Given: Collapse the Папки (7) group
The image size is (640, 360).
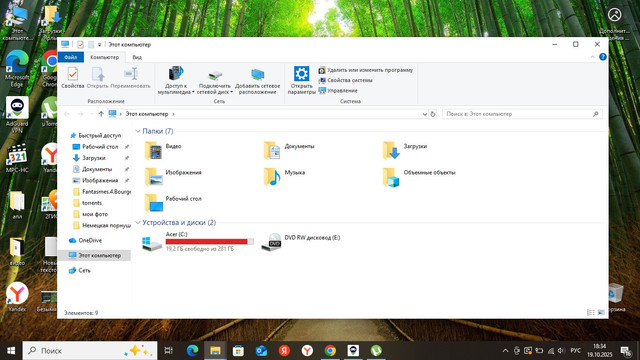Looking at the screenshot, I should 138,131.
